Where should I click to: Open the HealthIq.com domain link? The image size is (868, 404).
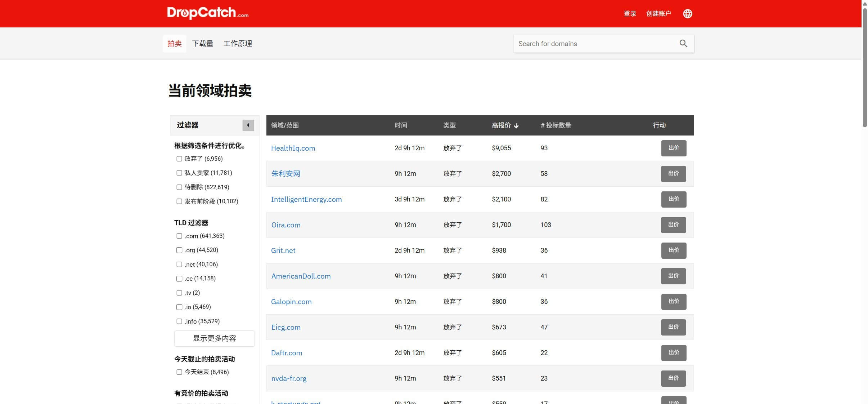tap(293, 148)
